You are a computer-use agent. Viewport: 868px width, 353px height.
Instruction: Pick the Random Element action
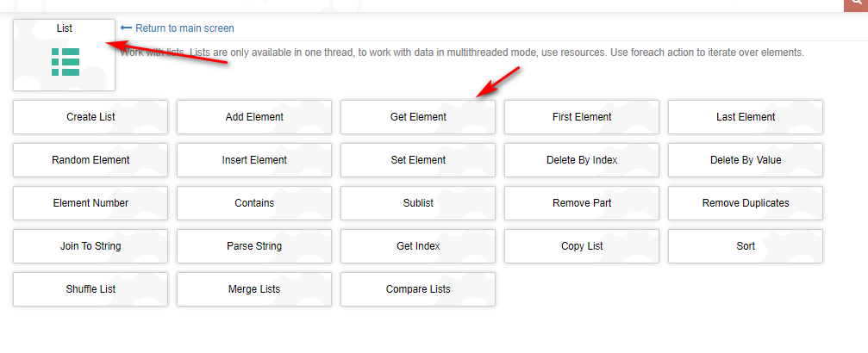click(91, 160)
